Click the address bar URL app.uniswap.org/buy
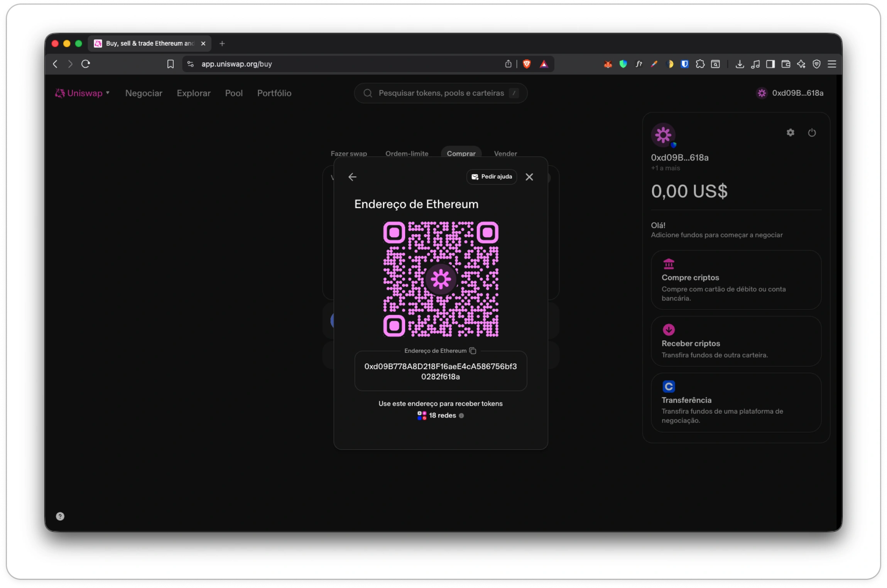Viewport: 887px width, 588px height. click(237, 64)
